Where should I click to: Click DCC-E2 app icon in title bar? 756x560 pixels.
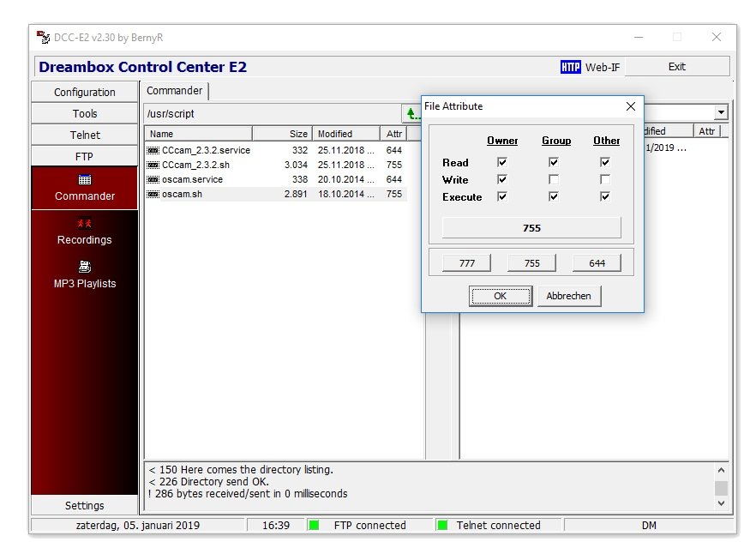[44, 37]
